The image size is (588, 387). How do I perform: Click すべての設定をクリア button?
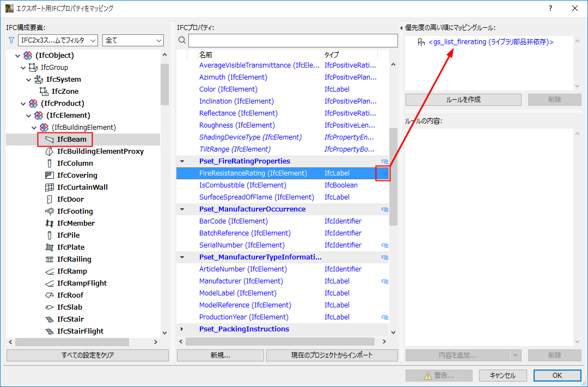[87, 355]
